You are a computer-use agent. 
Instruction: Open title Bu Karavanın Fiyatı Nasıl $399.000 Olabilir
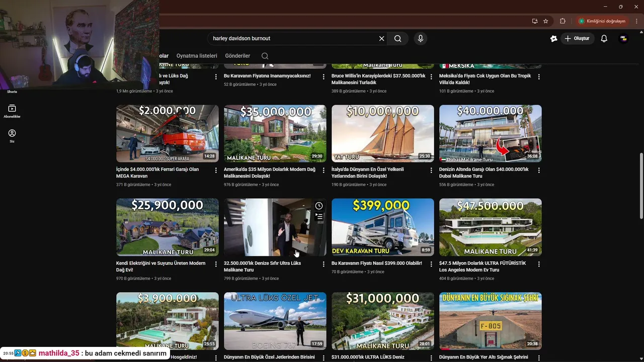point(377,263)
